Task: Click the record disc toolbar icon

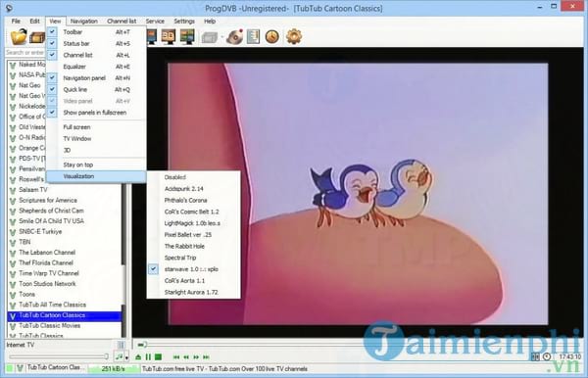Action: pos(234,36)
